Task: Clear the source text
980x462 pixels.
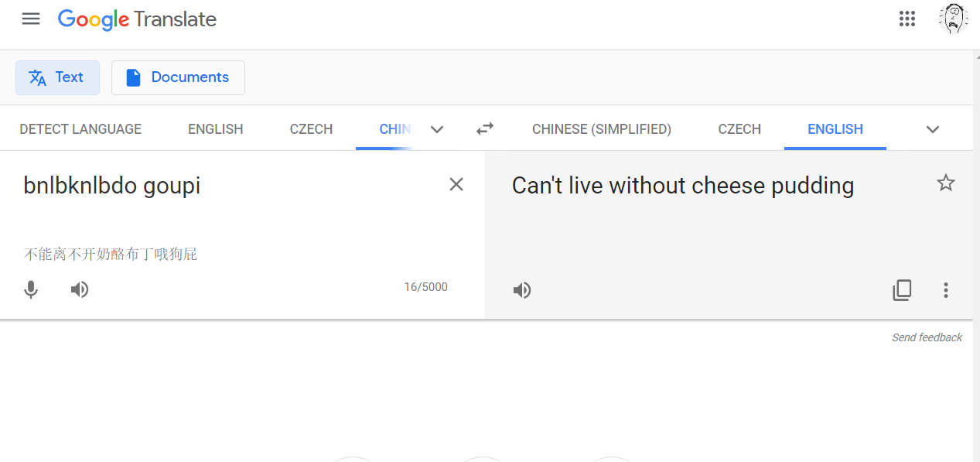Action: (x=456, y=184)
